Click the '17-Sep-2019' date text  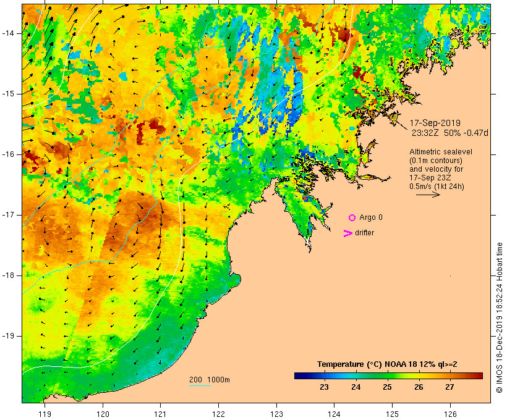(x=435, y=123)
